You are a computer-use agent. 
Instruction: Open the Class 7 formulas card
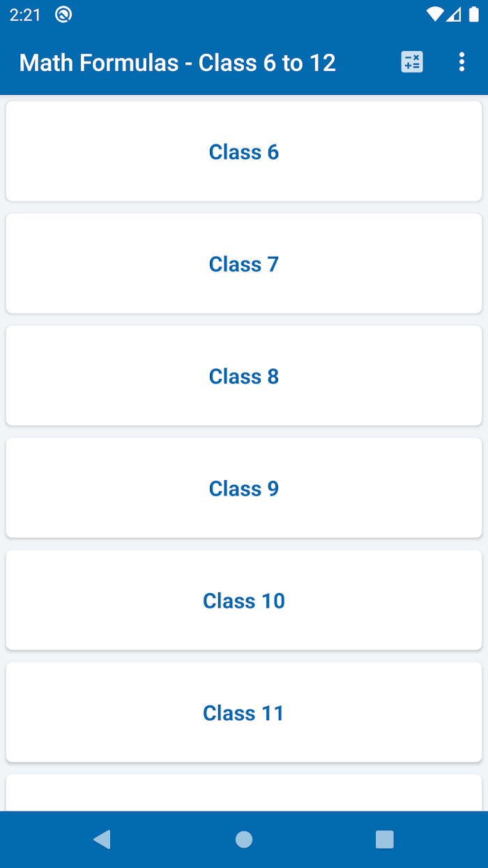pos(244,264)
